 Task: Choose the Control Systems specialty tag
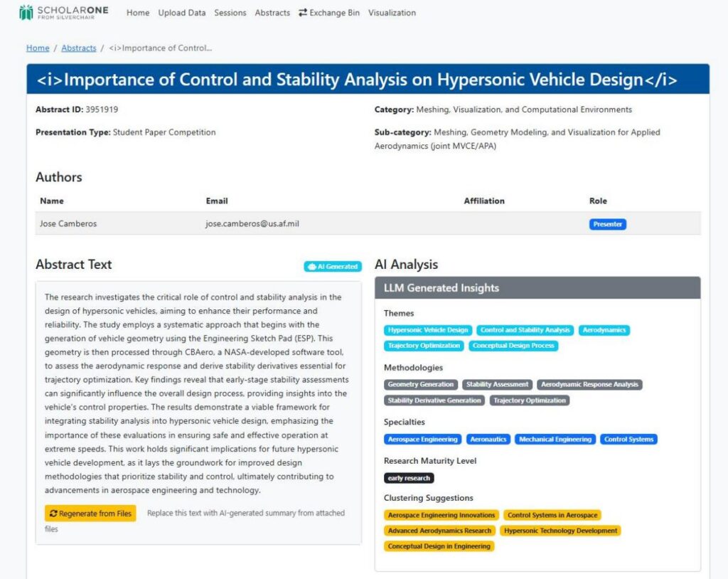point(628,439)
